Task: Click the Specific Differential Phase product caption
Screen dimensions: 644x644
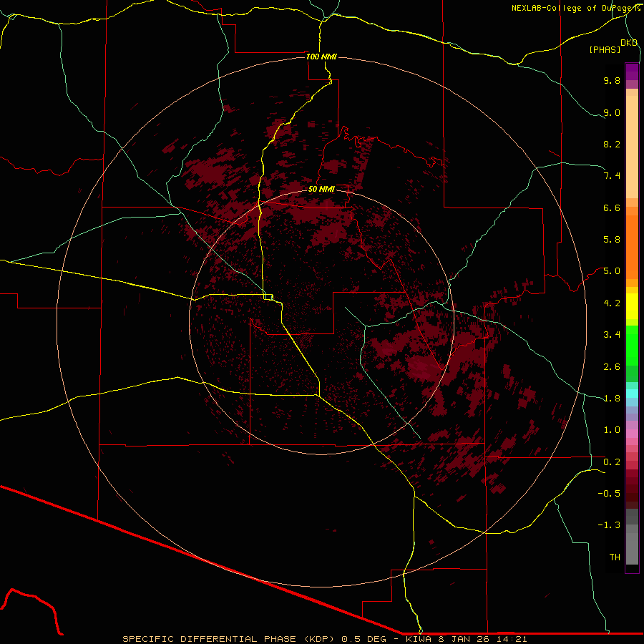Action: 324,639
